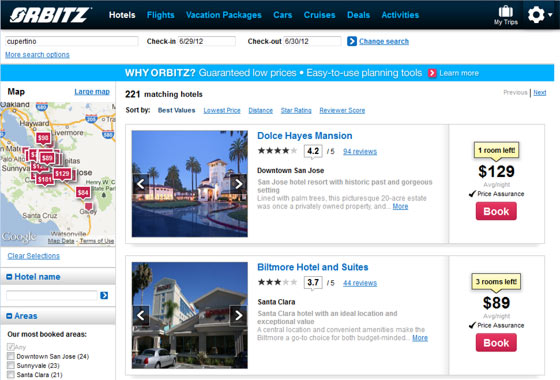Click the destination field containing cupertino
The width and height of the screenshot is (560, 380).
click(71, 41)
